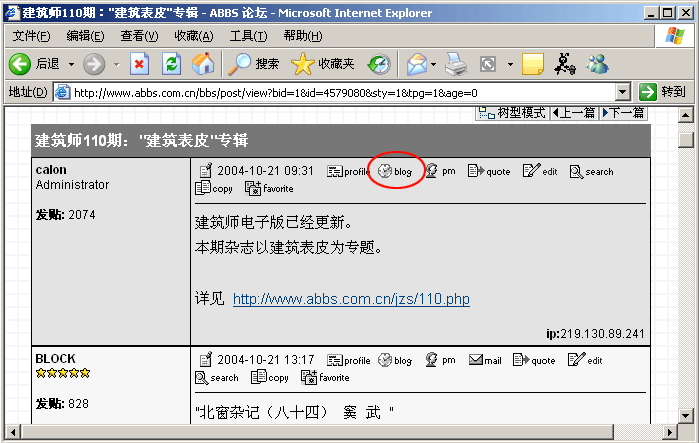Copy calon's post
This screenshot has height=443, width=699.
click(x=214, y=189)
